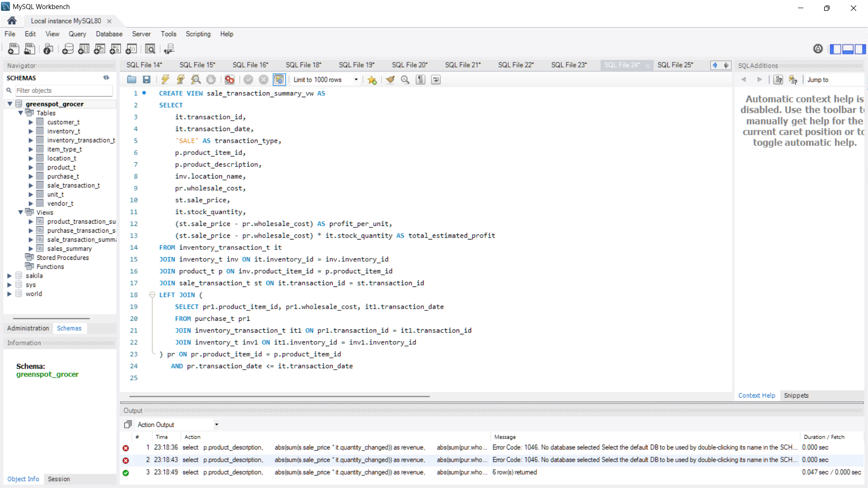This screenshot has width=868, height=488.
Task: Beautify the SQL script with broom icon
Action: (x=390, y=80)
